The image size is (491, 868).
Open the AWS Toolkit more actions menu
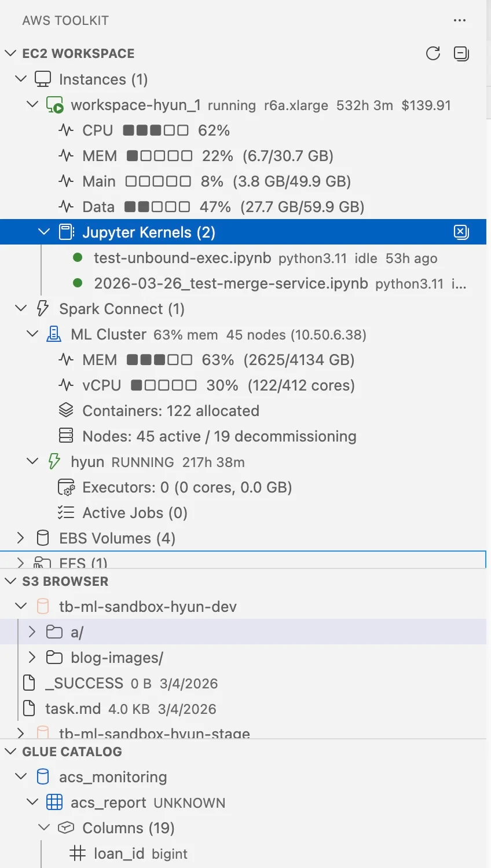[x=460, y=21]
